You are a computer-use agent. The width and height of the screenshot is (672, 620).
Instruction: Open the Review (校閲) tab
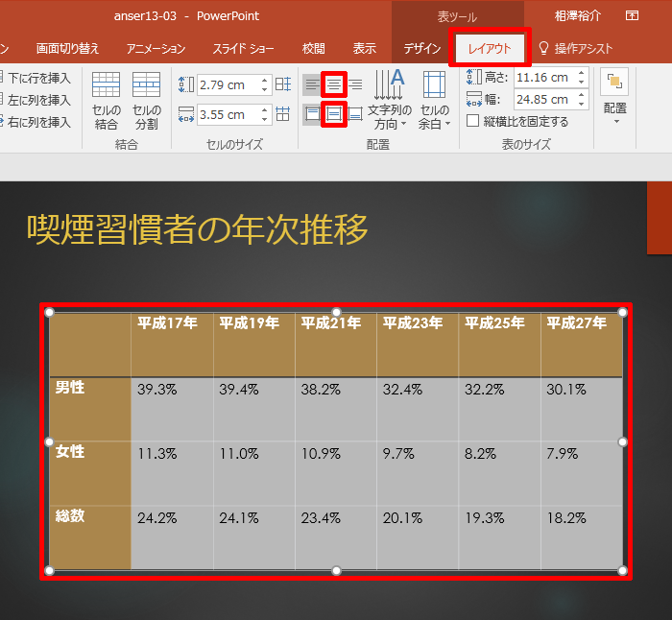[x=313, y=48]
